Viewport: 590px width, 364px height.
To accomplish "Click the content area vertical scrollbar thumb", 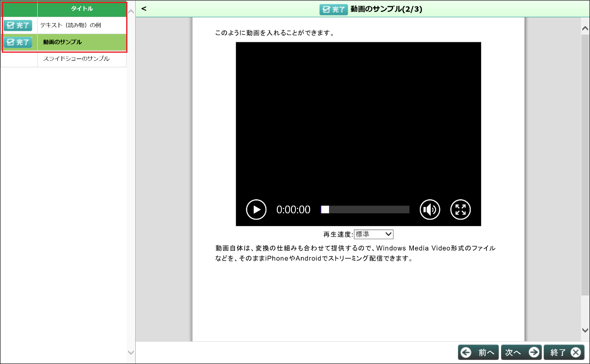I will point(585,166).
